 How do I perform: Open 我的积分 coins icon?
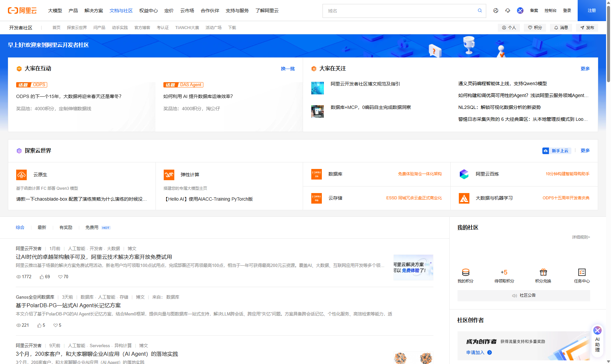coord(465,272)
